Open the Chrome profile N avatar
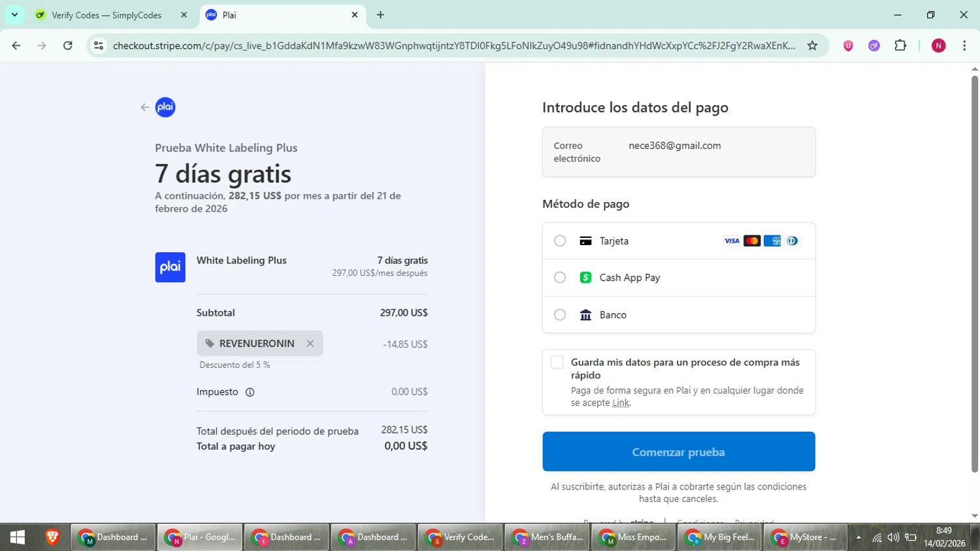The height and width of the screenshot is (551, 980). point(939,46)
